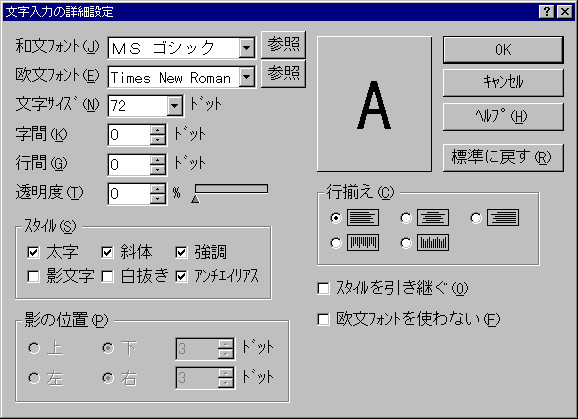578x419 pixels.
Task: Choose the evenly justified radio button
Action: pyautogui.click(x=336, y=243)
